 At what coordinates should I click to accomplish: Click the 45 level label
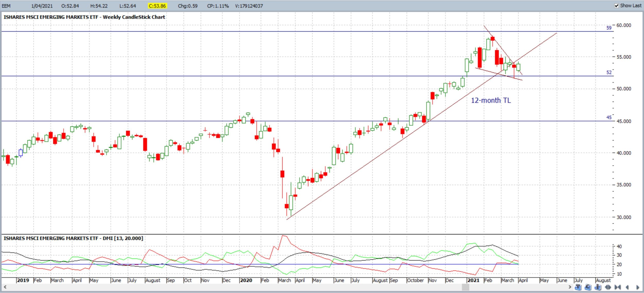click(x=609, y=117)
